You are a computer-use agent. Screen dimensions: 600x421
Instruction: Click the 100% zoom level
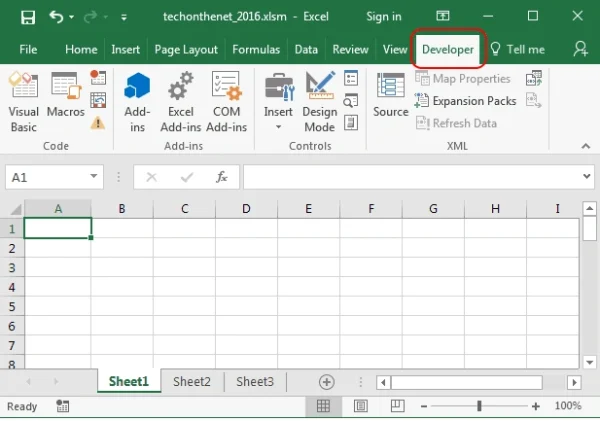point(568,406)
